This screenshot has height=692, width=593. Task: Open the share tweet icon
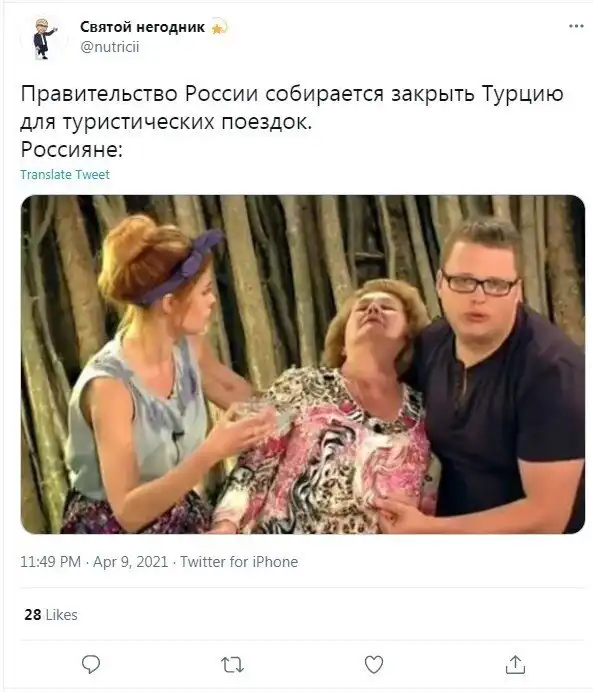pyautogui.click(x=515, y=664)
